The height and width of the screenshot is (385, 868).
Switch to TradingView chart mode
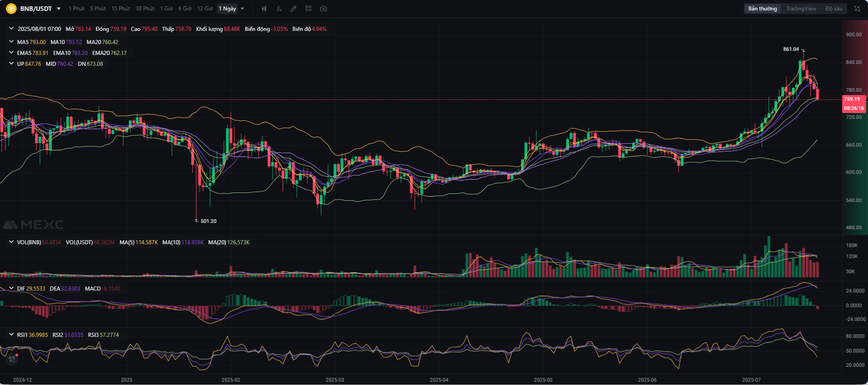[x=801, y=9]
